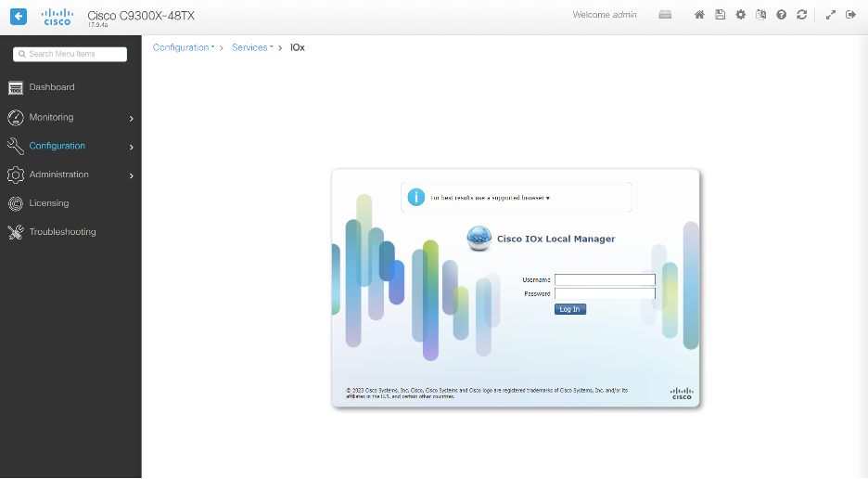Expand the supported browser notice

pyautogui.click(x=490, y=198)
